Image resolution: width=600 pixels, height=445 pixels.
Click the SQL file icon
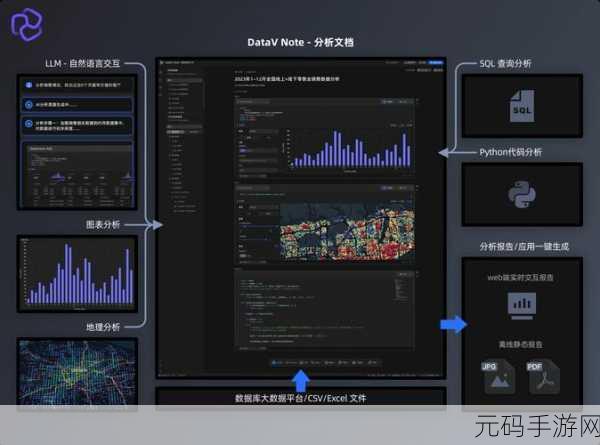(522, 106)
